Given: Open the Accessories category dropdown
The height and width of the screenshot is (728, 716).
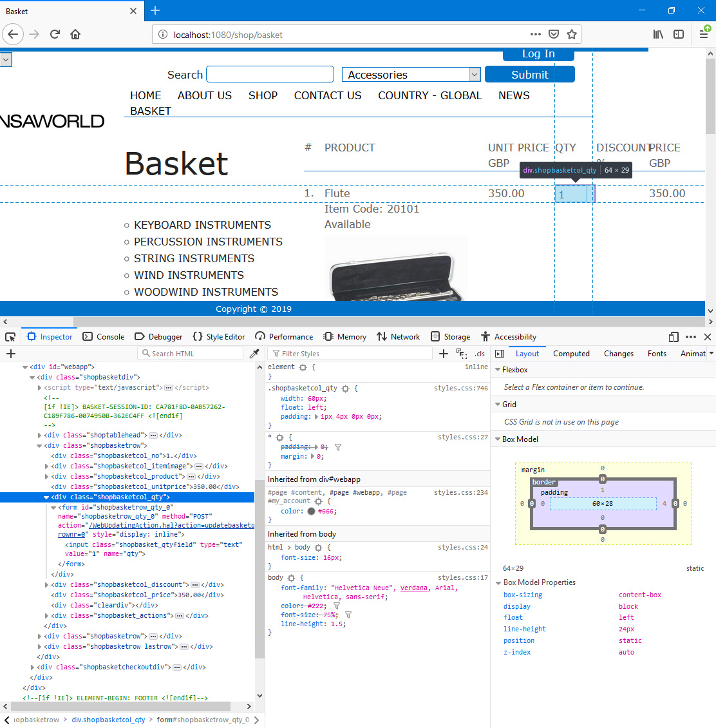Looking at the screenshot, I should click(411, 75).
